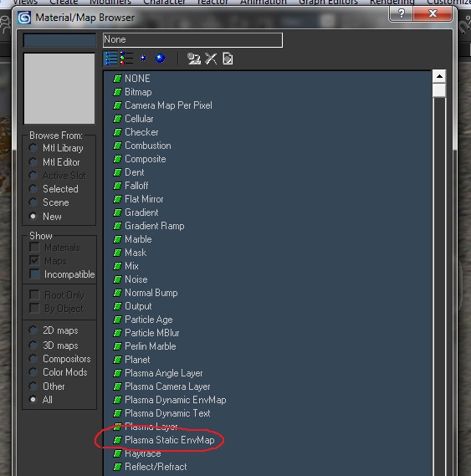This screenshot has width=471, height=476.
Task: Click the material name field showing None
Action: (x=192, y=40)
